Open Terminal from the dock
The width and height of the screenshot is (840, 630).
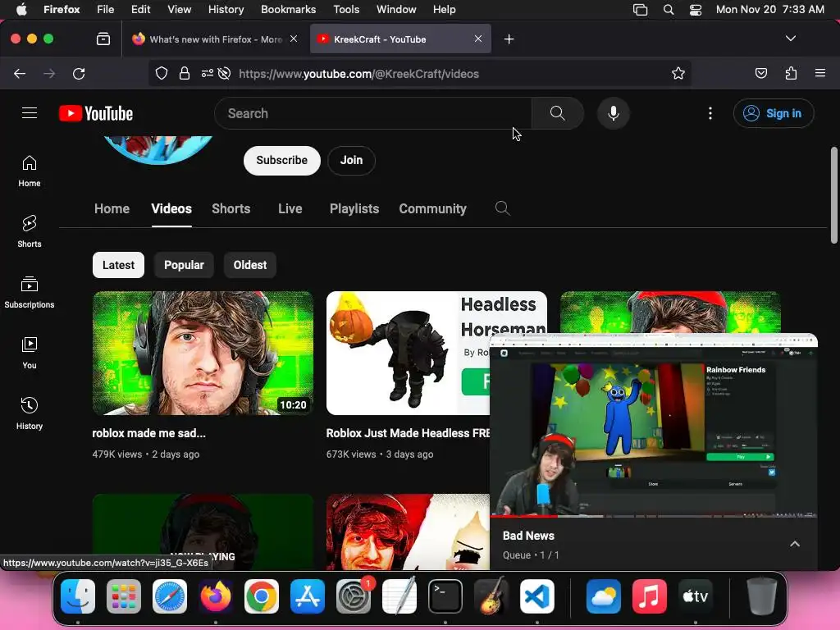pyautogui.click(x=445, y=596)
